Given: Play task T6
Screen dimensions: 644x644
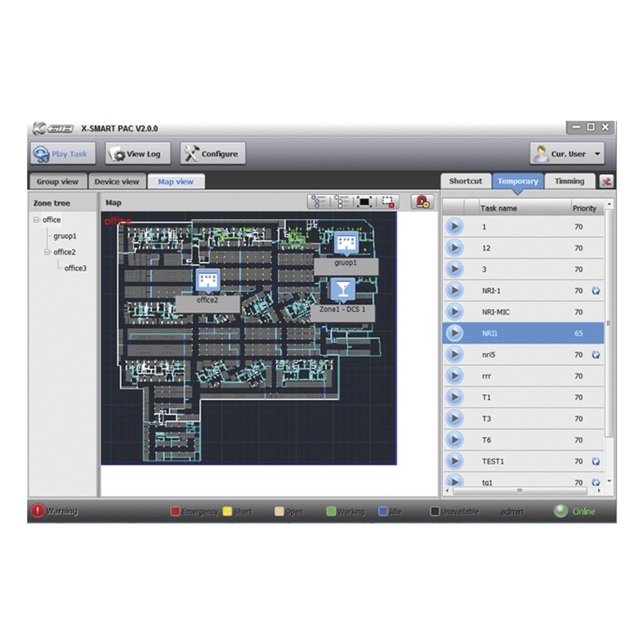Looking at the screenshot, I should coord(454,440).
